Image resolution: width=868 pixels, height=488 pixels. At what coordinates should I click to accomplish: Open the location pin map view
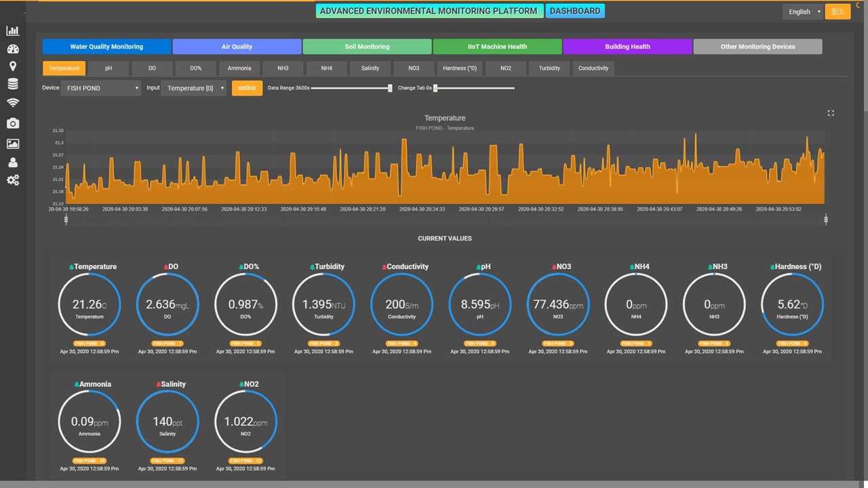pyautogui.click(x=12, y=66)
